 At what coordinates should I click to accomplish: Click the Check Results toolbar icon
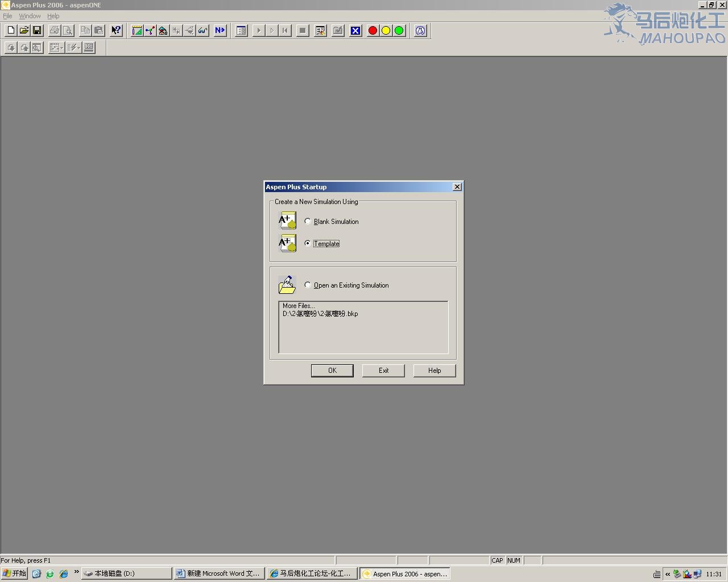[x=338, y=31]
